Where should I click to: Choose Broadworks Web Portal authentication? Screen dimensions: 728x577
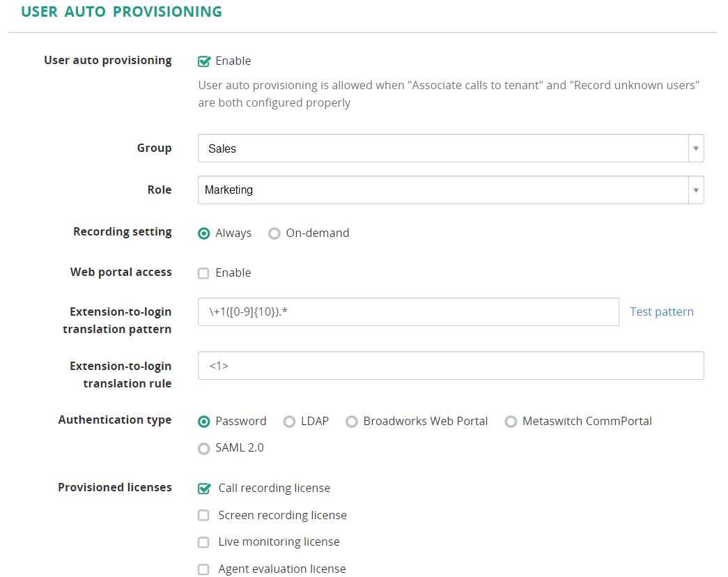pos(352,422)
